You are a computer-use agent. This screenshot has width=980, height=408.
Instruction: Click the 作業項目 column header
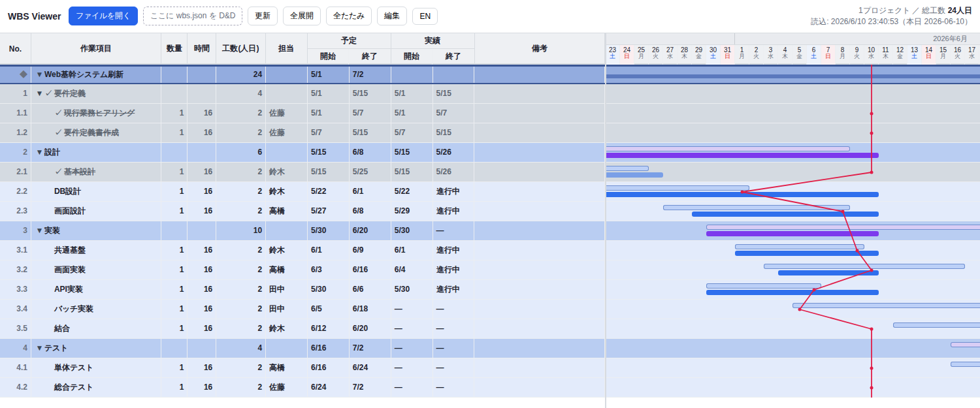(96, 49)
